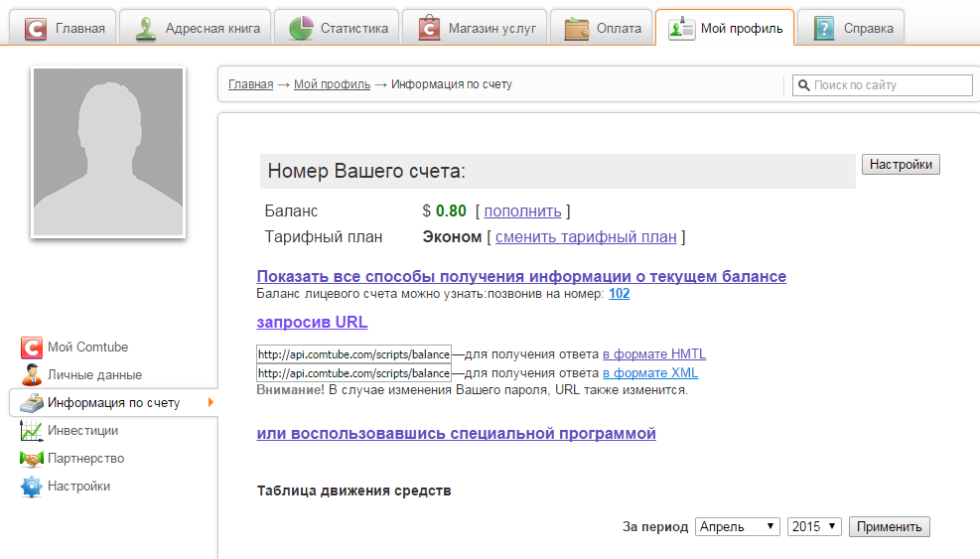This screenshot has height=559, width=980.
Task: Click the Мой Comtube sidebar logo icon
Action: [31, 348]
